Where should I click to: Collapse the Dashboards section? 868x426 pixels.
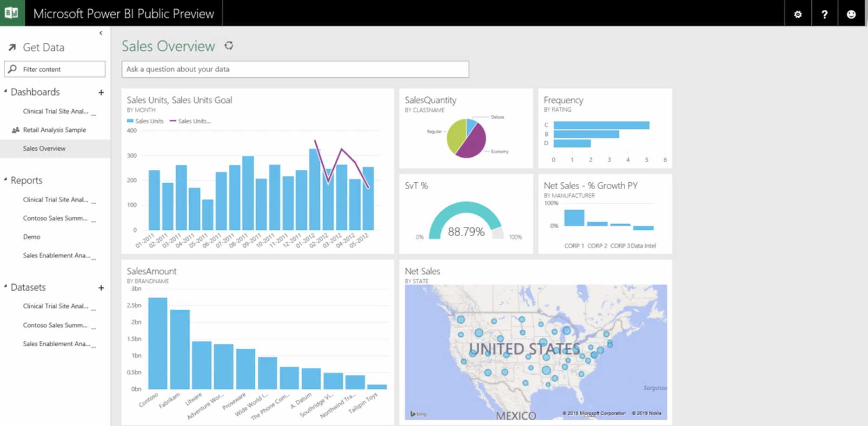(x=6, y=90)
